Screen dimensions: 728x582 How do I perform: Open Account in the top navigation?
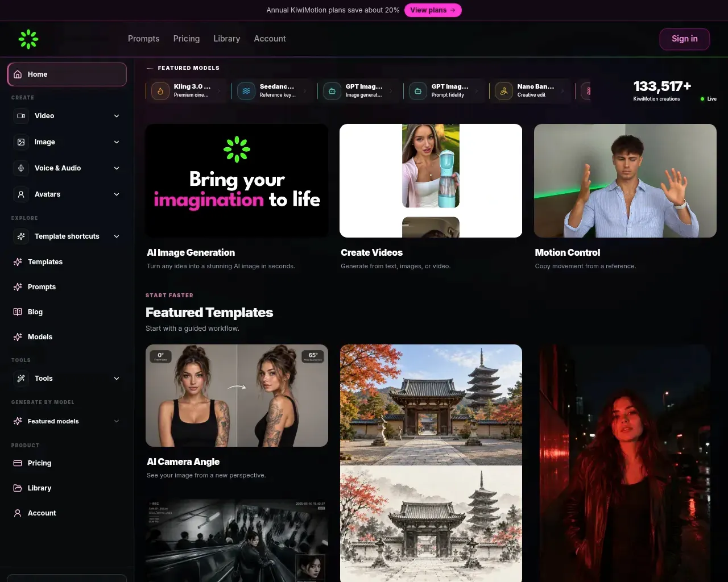click(270, 39)
